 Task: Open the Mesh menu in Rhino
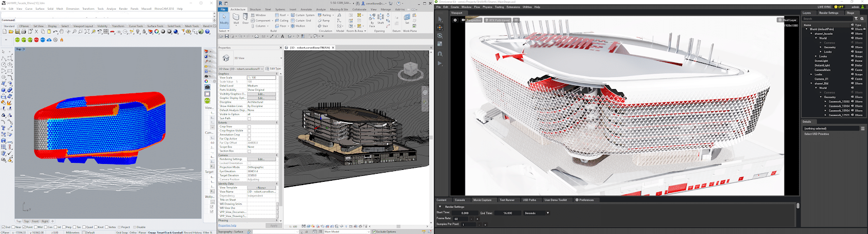[x=60, y=9]
